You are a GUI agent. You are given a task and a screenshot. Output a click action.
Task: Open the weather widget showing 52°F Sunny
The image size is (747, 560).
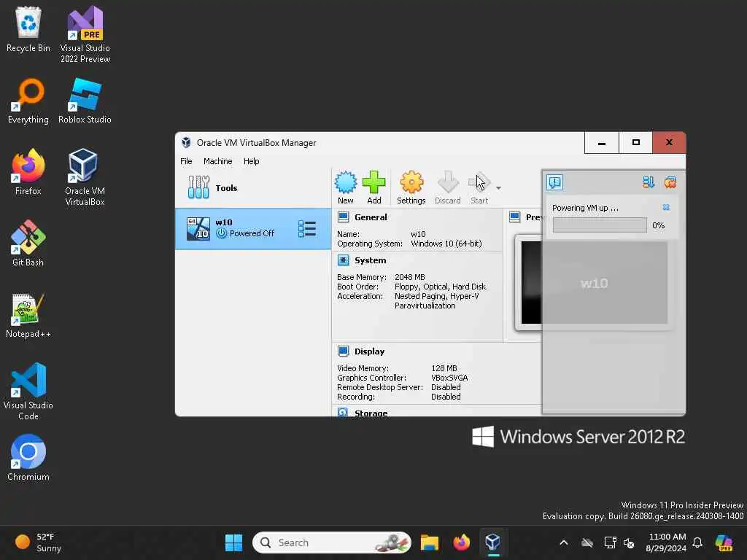39,542
